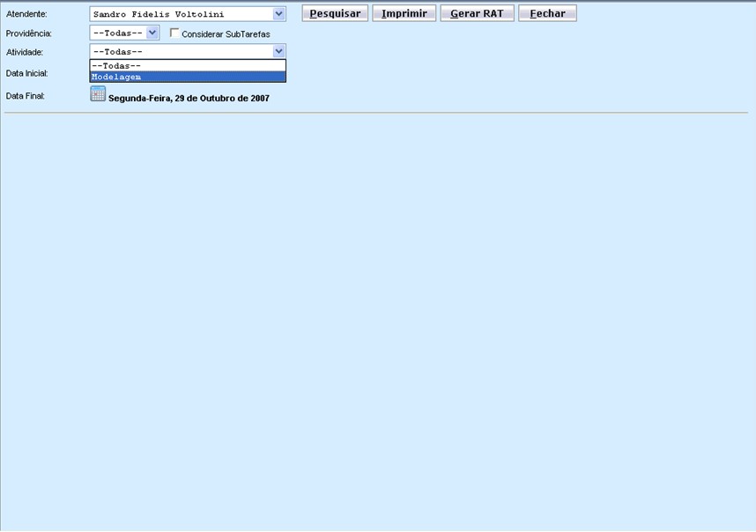Choose the --Todas-- option in Atividade list
Image resolution: width=756 pixels, height=532 pixels.
tap(188, 65)
